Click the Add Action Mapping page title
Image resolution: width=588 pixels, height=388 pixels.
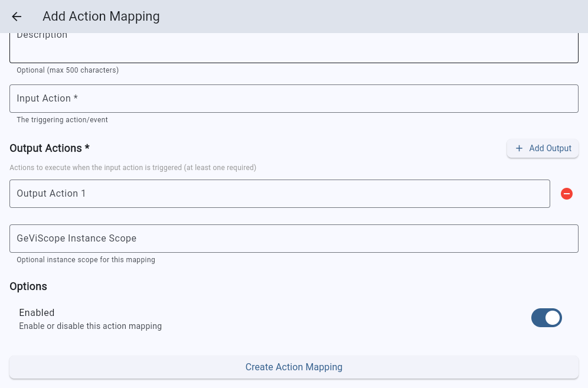click(x=101, y=17)
